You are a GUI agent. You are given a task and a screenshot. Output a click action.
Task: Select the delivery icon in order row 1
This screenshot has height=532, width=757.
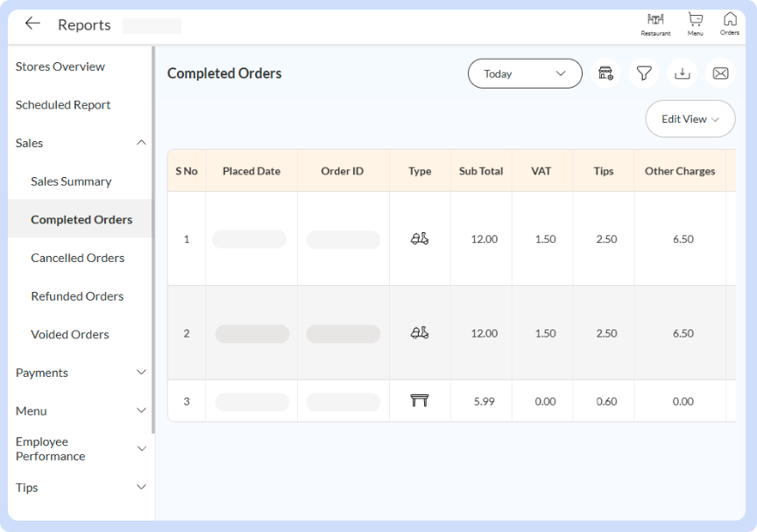(420, 238)
